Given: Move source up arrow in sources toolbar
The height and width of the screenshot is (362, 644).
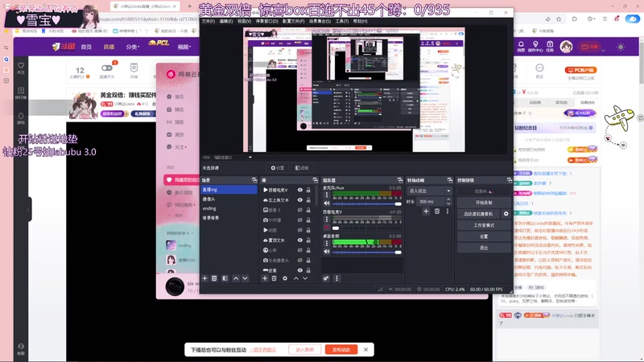Looking at the screenshot, I should 295,278.
